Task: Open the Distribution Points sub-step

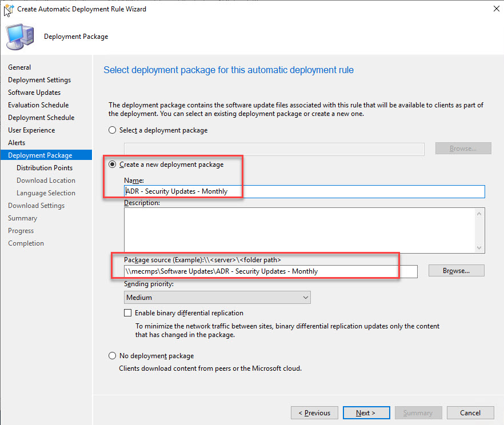Action: click(45, 168)
